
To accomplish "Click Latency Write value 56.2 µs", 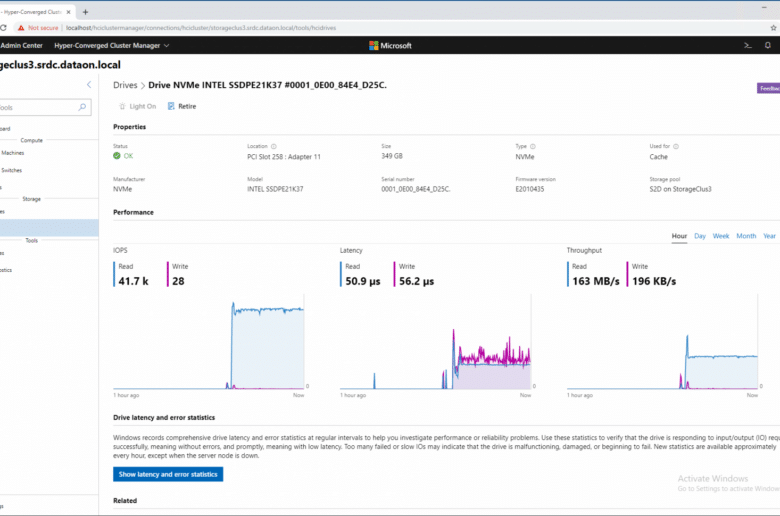I will 416,281.
